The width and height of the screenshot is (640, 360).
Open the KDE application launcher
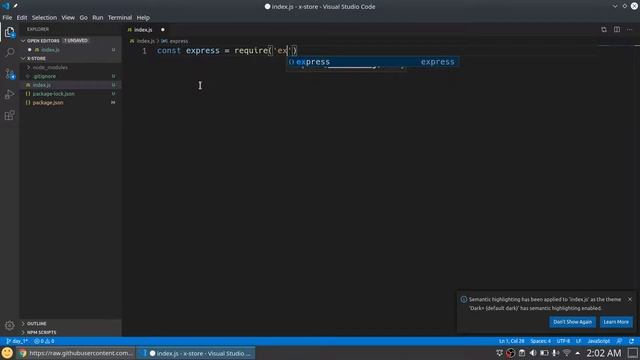(7, 353)
